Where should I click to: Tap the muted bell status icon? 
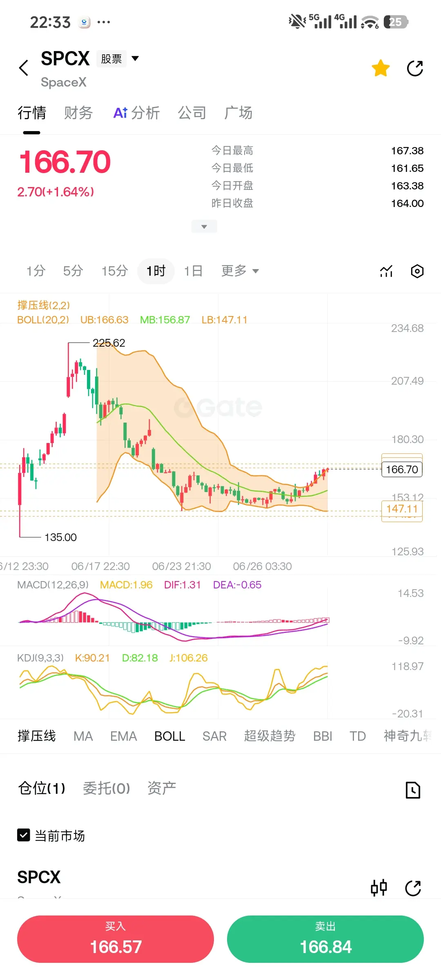[297, 21]
